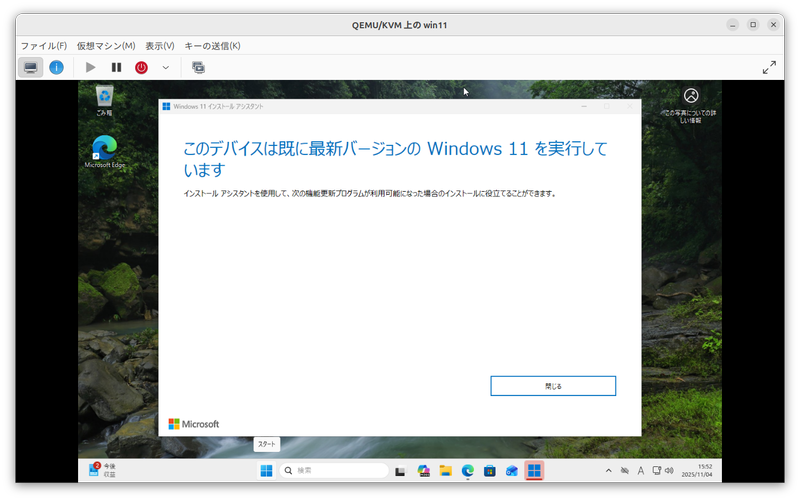Open Microsoft Edge from the taskbar
Image resolution: width=800 pixels, height=500 pixels.
tap(468, 470)
